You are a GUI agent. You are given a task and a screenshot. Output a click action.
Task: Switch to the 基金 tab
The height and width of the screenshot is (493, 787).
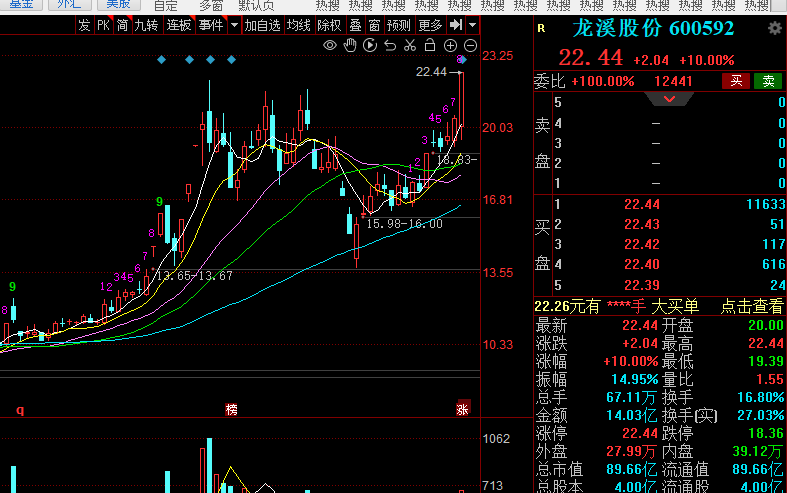click(22, 5)
